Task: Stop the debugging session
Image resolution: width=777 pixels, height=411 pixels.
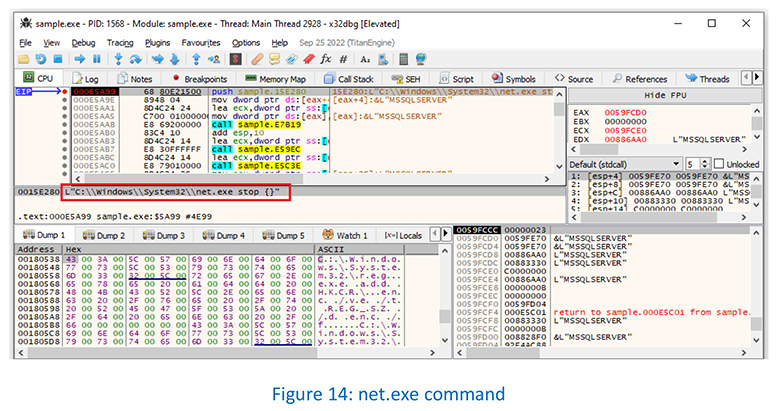Action: pos(57,59)
